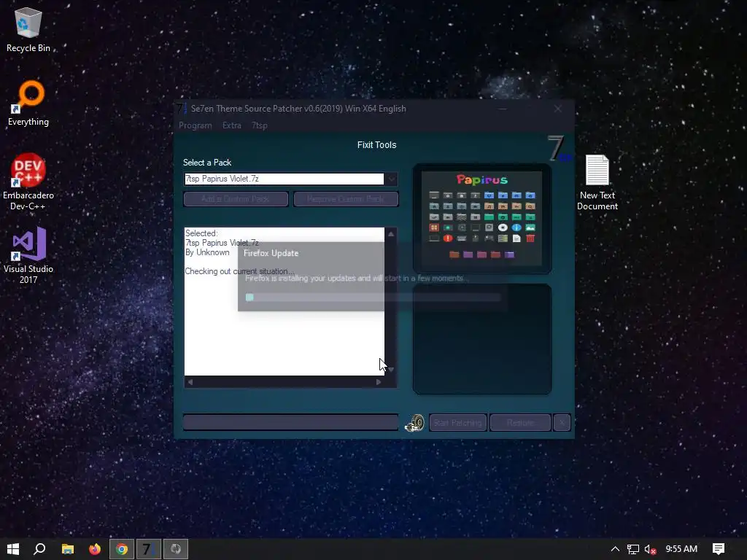This screenshot has height=560, width=747.
Task: Open the network status tray icon
Action: coord(632,550)
